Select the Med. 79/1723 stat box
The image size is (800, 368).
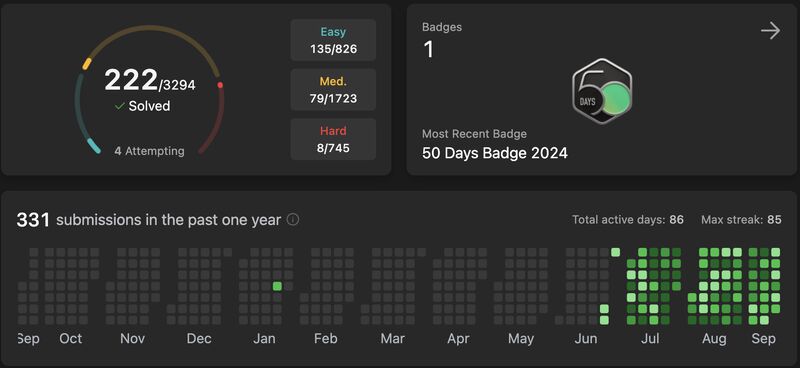[x=333, y=90]
